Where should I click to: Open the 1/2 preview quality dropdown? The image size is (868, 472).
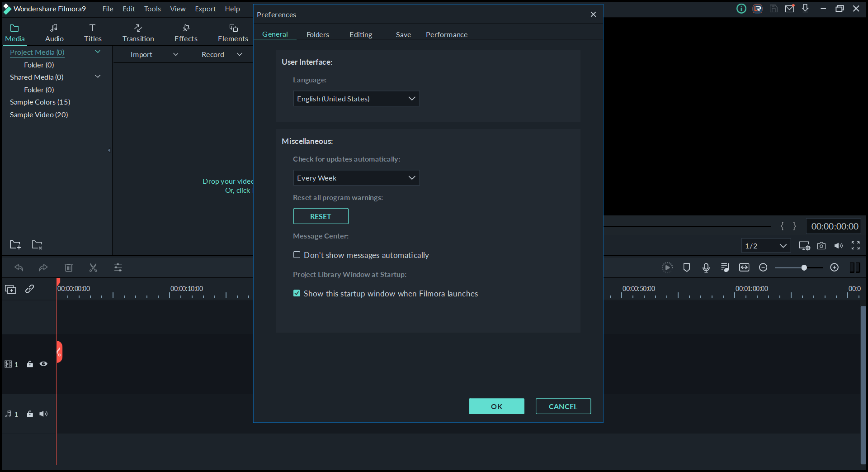(766, 246)
